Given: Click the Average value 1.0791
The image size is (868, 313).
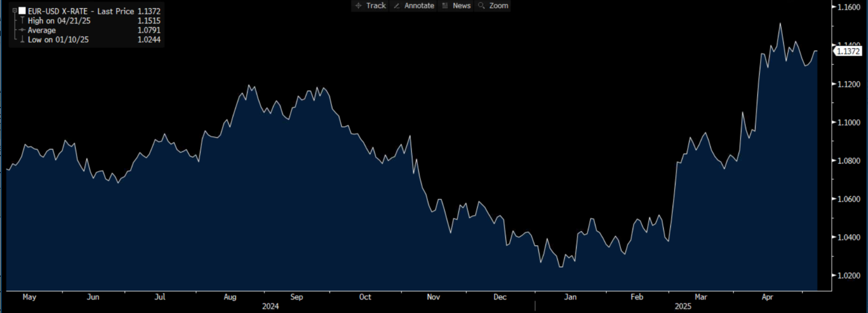Looking at the screenshot, I should coord(149,30).
